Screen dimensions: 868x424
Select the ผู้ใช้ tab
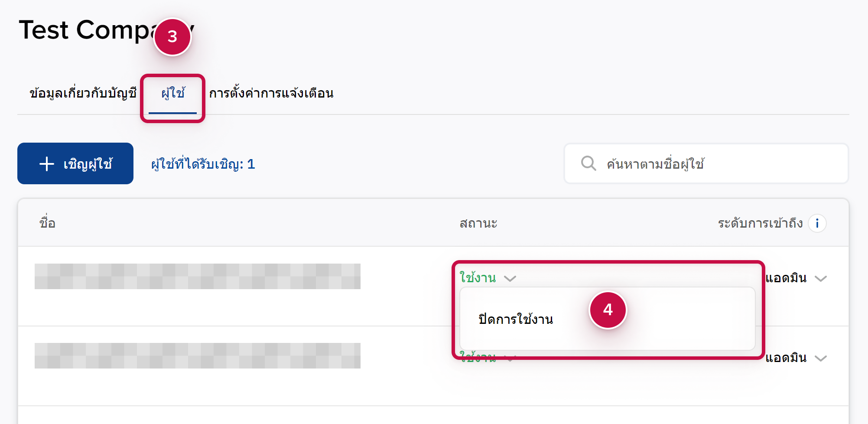tap(173, 93)
